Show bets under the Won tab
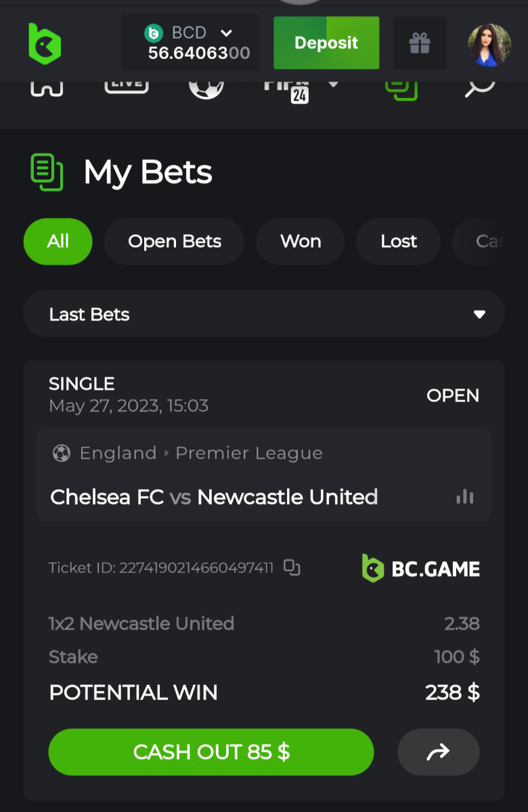 [301, 242]
